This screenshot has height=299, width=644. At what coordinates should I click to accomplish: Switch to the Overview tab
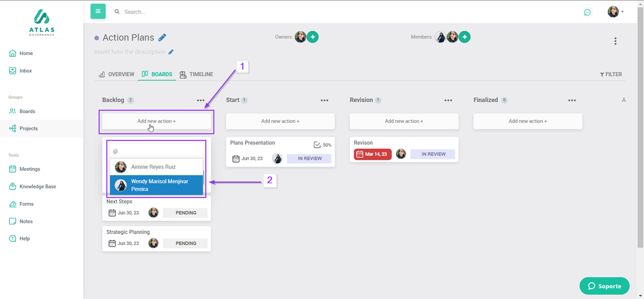click(x=116, y=74)
